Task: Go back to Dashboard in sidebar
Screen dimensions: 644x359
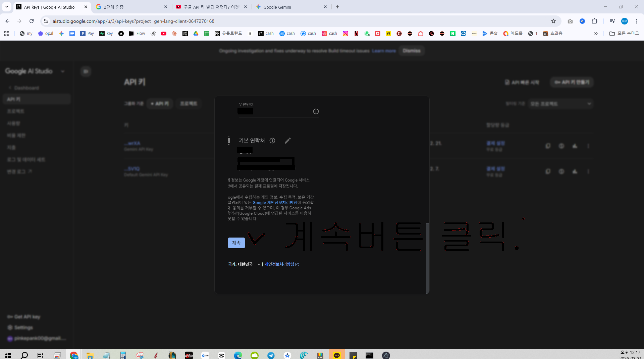Action: click(x=23, y=88)
